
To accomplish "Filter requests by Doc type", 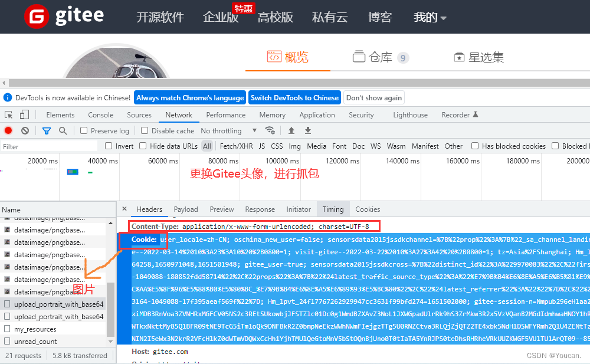I will click(x=358, y=146).
